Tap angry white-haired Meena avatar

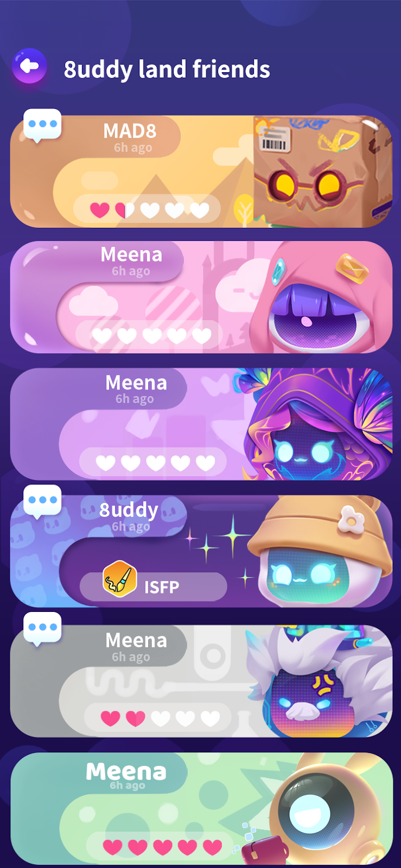coord(319,681)
